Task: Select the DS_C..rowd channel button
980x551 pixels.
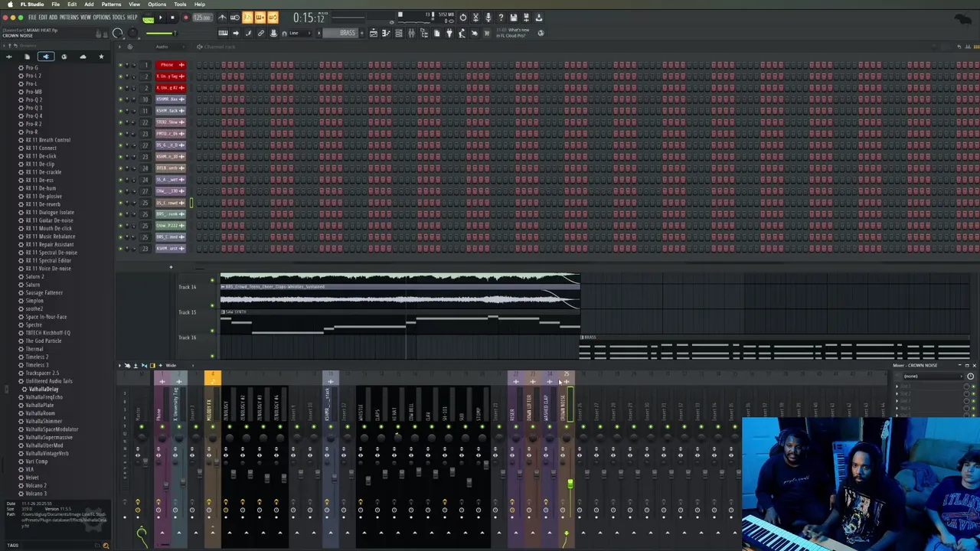Action: pos(171,203)
